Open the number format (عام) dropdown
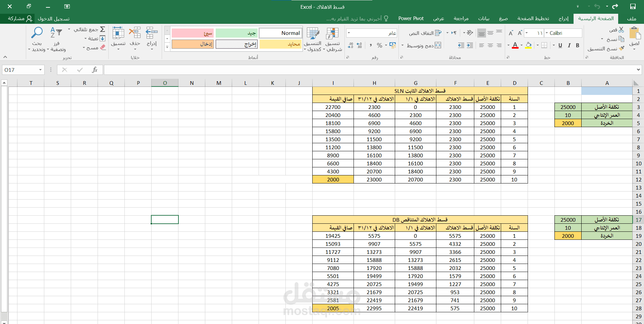Viewport: 644px width, 324px height. pyautogui.click(x=349, y=33)
